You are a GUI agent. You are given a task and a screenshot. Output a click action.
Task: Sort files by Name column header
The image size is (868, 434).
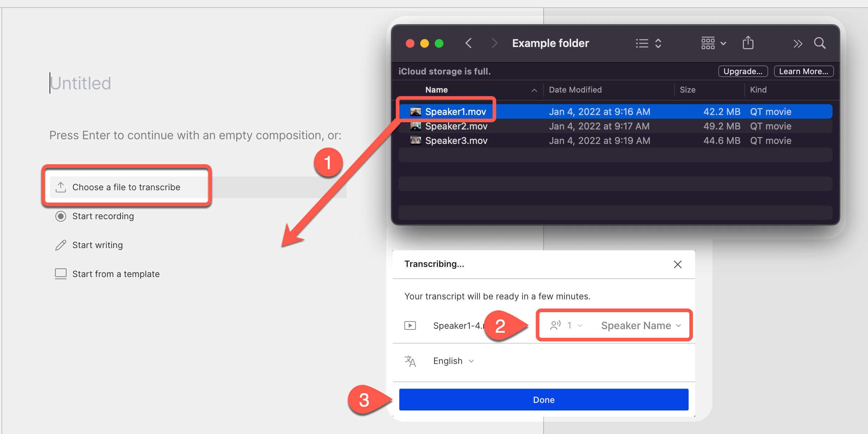point(437,90)
